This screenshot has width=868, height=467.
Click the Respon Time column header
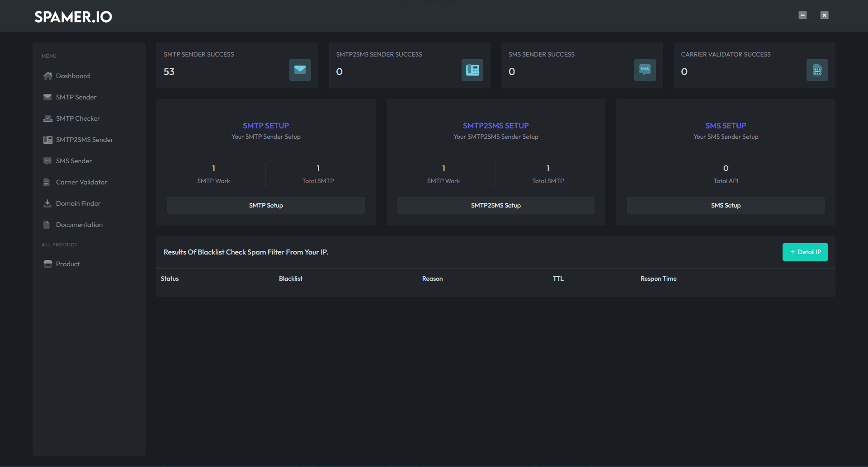click(658, 278)
